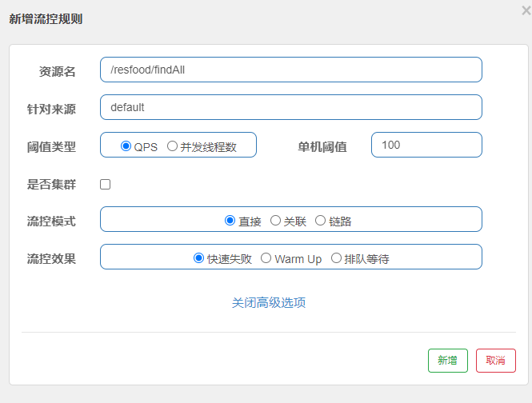This screenshot has width=532, height=403.
Task: Click the 资源名 field label
Action: 57,71
